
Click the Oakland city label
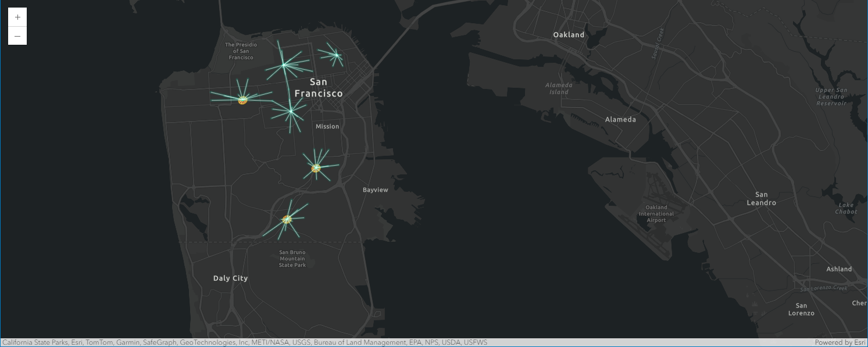tap(569, 35)
